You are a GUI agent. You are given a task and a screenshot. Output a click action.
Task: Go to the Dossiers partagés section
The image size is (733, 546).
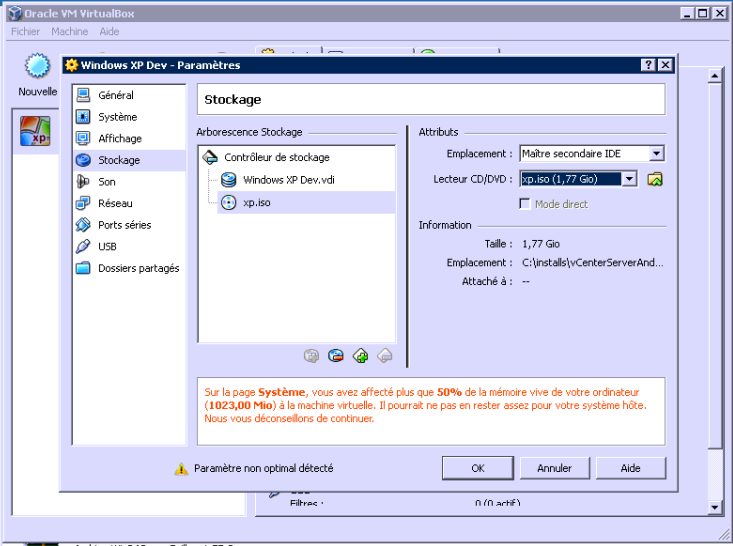tap(138, 268)
